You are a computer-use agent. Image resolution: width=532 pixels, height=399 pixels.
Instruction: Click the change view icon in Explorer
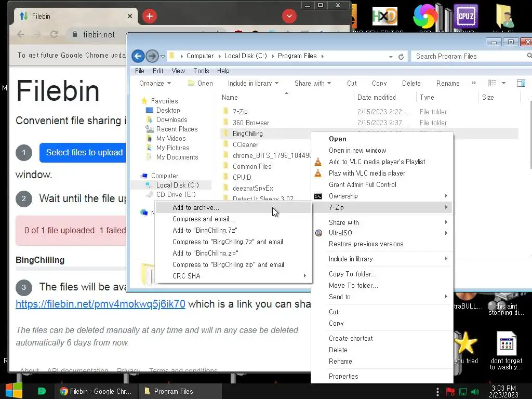pyautogui.click(x=492, y=83)
